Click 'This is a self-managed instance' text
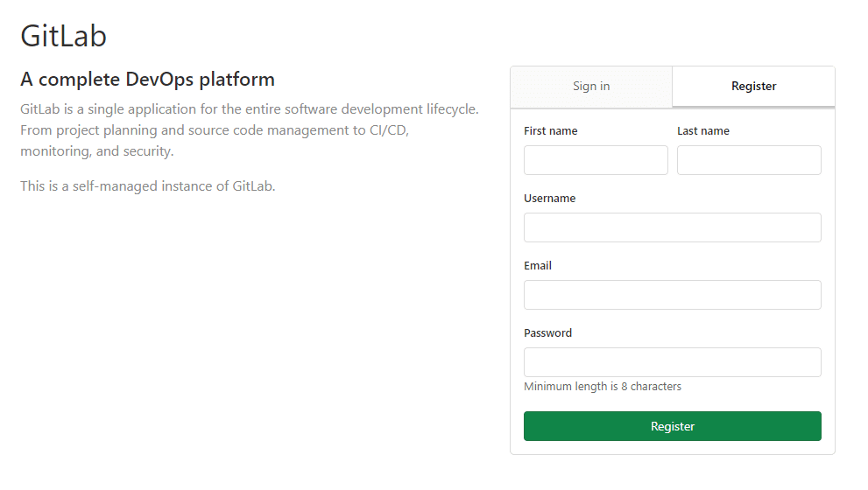The image size is (868, 490). coord(148,186)
